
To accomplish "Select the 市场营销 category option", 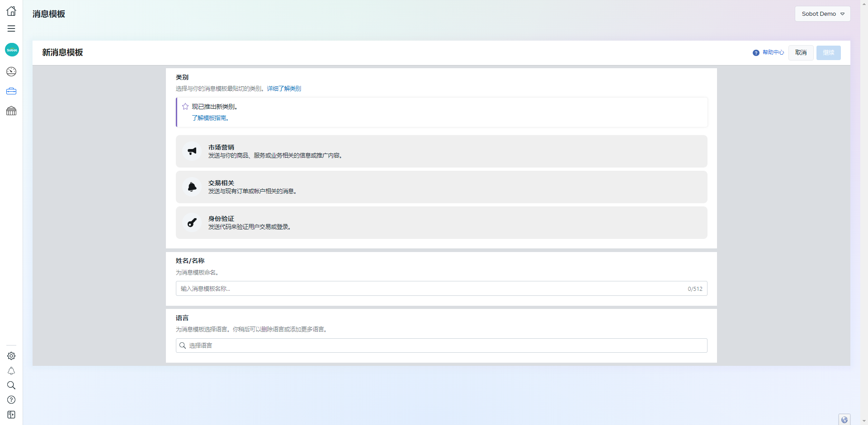I will point(441,151).
